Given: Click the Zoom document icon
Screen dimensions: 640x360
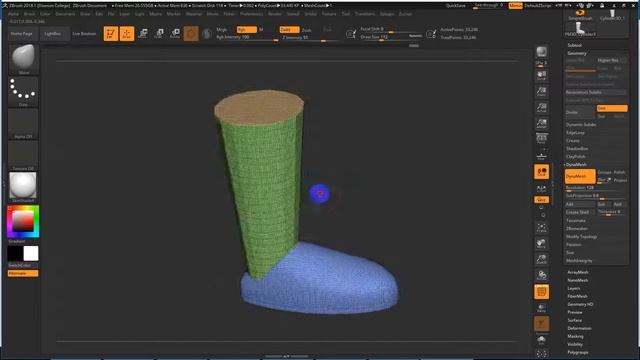Looking at the screenshot, I should click(542, 91).
